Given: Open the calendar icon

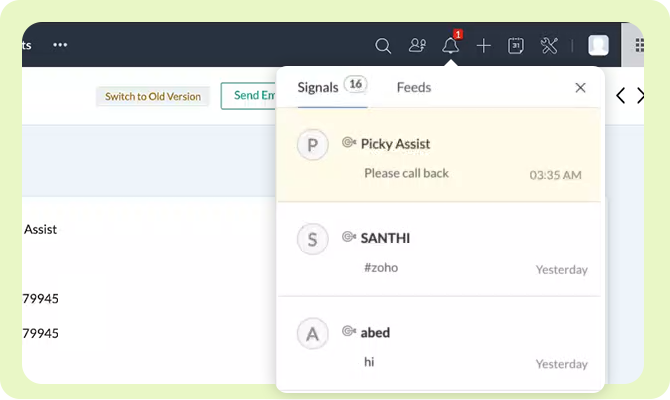Looking at the screenshot, I should (x=516, y=46).
